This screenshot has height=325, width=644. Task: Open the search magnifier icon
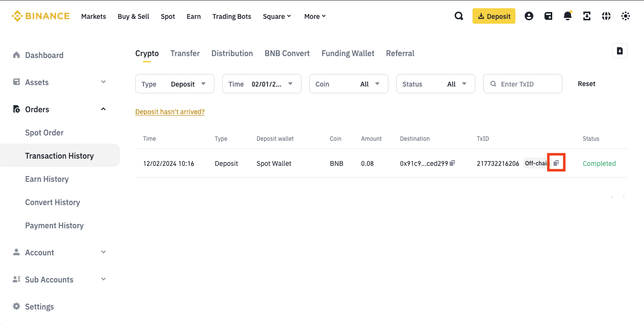[459, 16]
